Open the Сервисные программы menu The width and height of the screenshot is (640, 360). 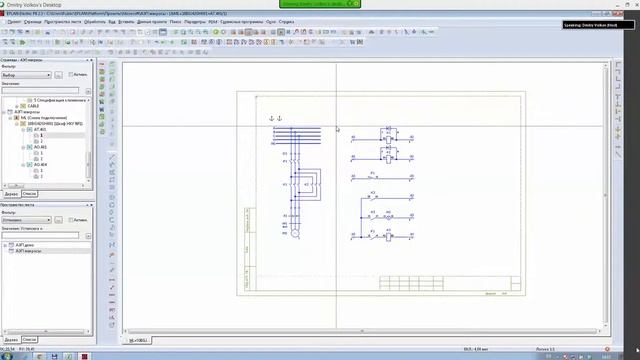tap(241, 22)
